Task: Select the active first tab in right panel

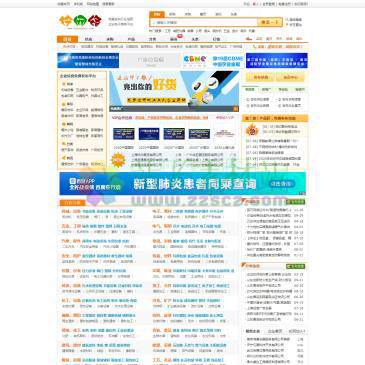Action: click(x=249, y=90)
